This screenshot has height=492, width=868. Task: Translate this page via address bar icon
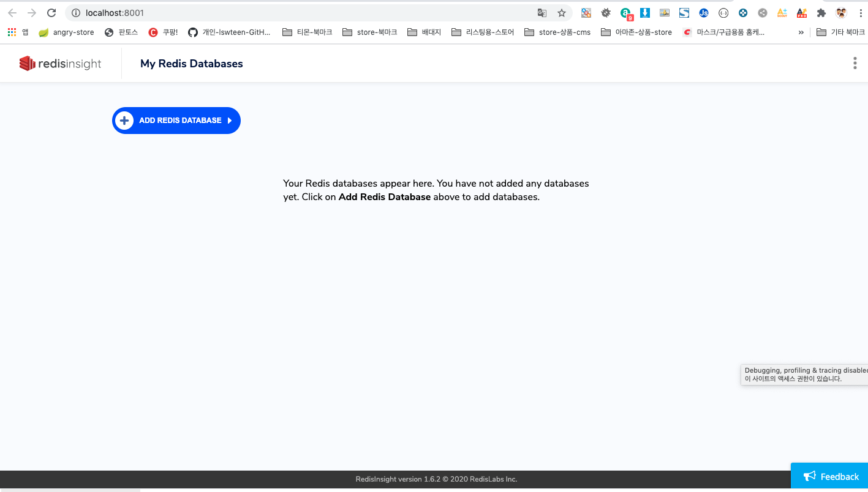tap(542, 13)
